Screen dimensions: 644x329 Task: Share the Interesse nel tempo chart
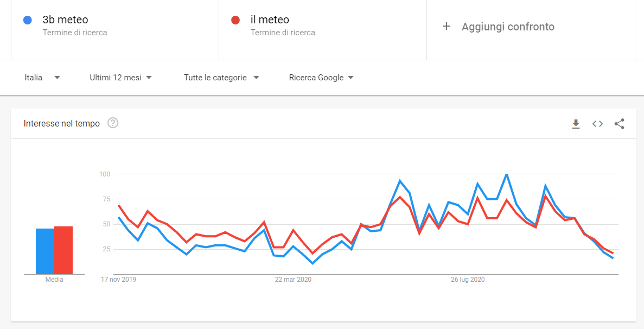(620, 124)
